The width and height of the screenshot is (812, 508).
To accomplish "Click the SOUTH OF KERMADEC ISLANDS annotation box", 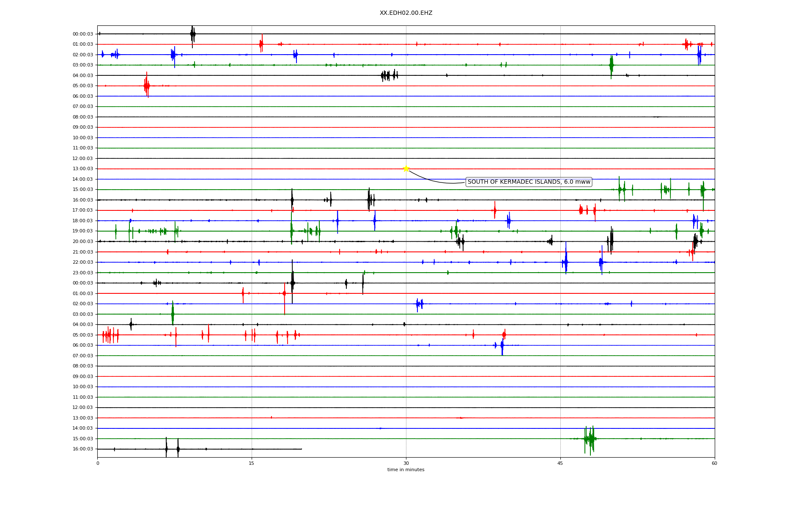I will (529, 182).
